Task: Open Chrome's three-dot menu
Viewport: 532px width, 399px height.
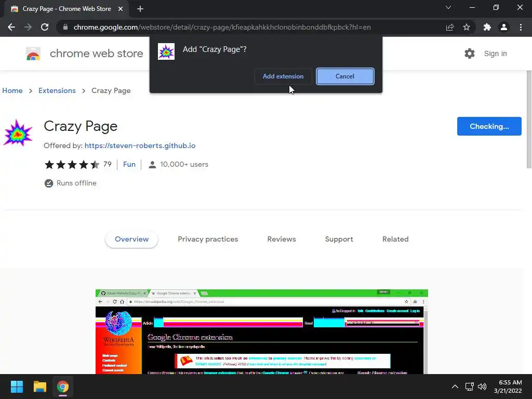Action: coord(521,27)
